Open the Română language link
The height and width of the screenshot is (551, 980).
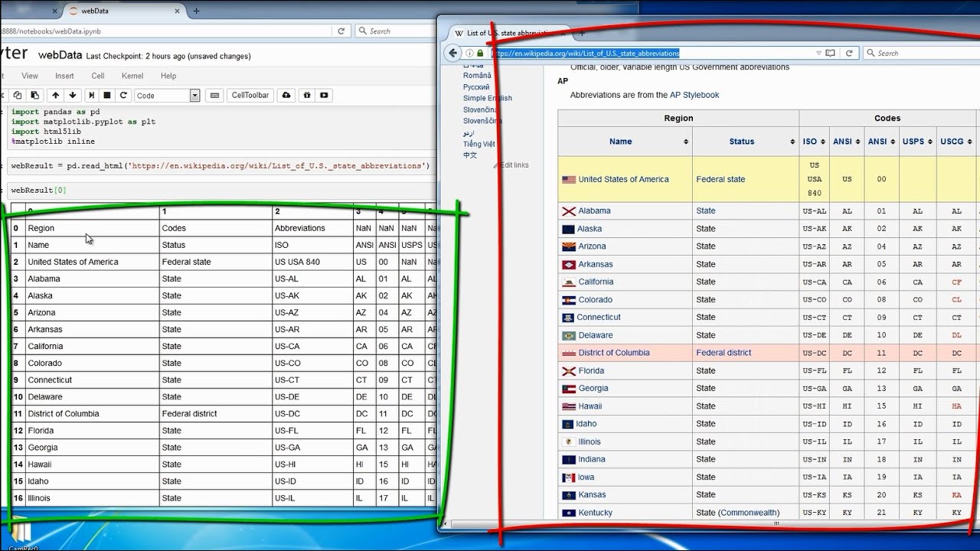(x=477, y=76)
